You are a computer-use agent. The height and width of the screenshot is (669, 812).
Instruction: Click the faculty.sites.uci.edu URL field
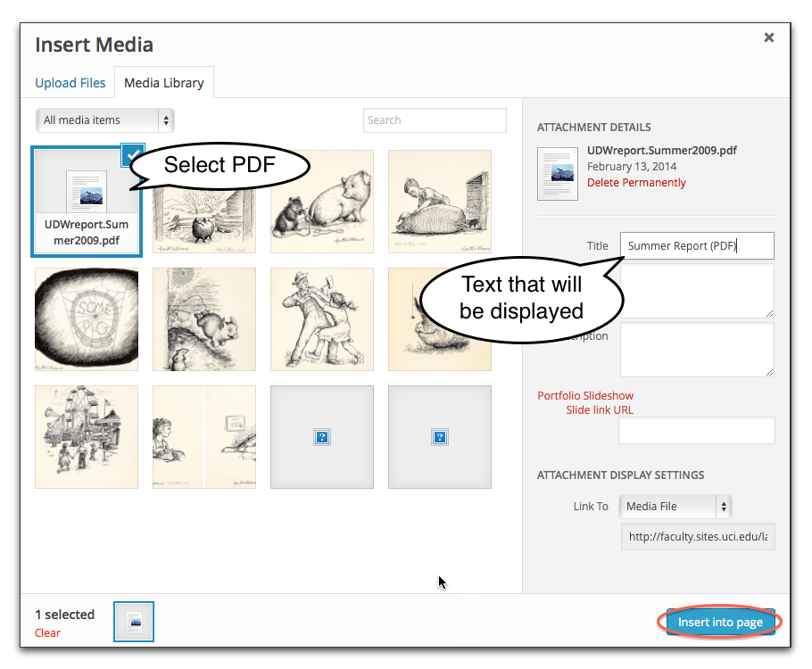698,536
